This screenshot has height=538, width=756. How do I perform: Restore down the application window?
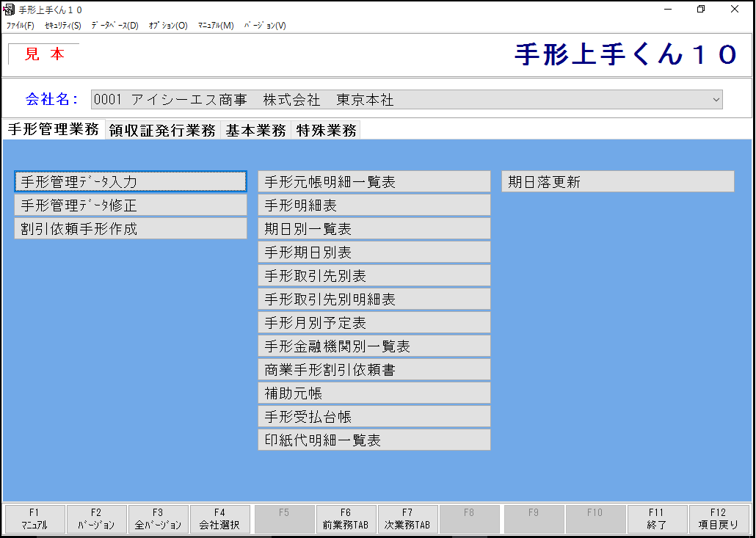tap(701, 9)
